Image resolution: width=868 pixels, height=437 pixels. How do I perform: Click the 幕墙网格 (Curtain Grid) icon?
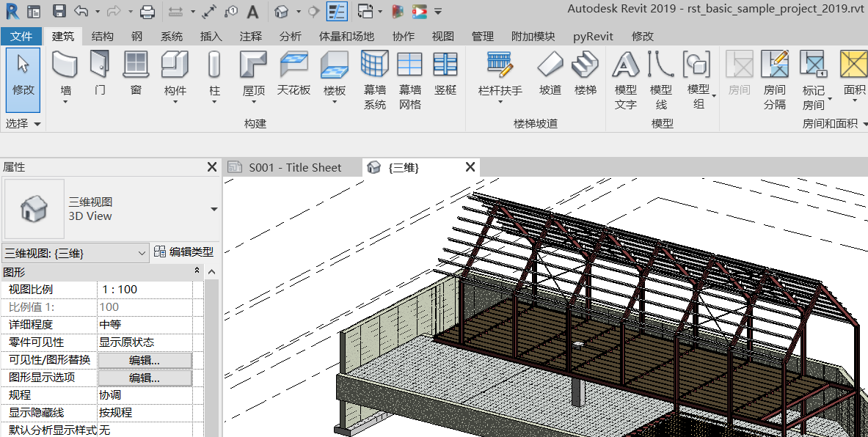click(x=409, y=65)
